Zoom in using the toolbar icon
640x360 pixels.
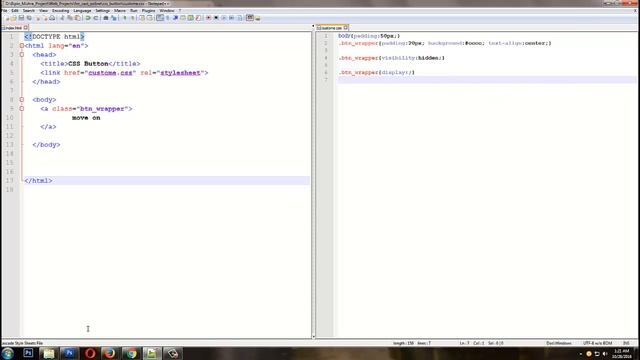(x=125, y=18)
